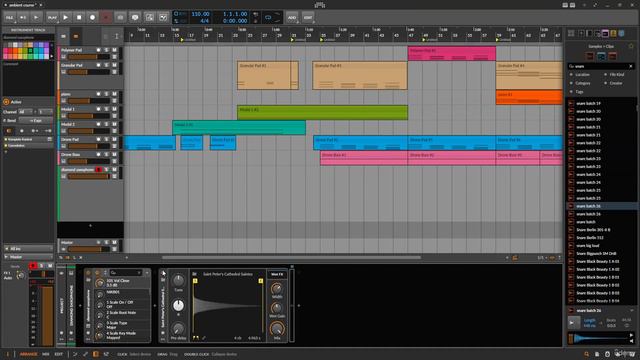Open the Channel All dropdown
Screen dimensions: 640x360
coord(25,111)
